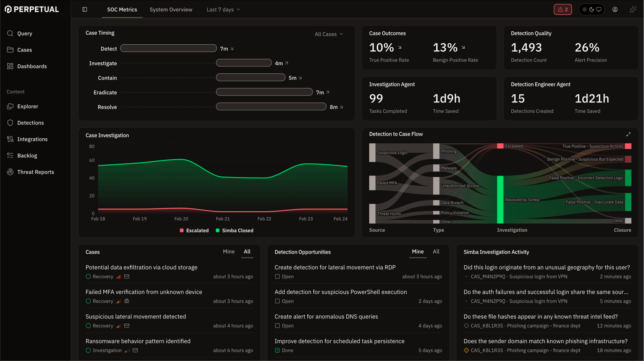The height and width of the screenshot is (361, 644).
Task: Select Threat Reports in the sidebar
Action: coord(35,172)
